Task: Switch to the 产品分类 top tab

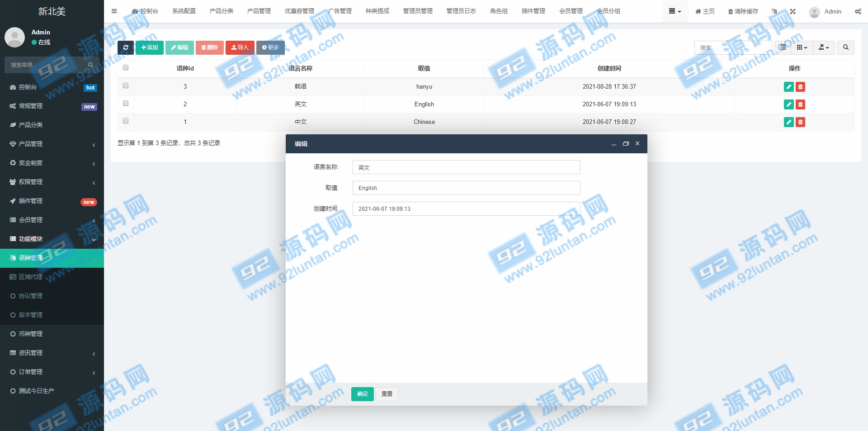Action: (222, 11)
